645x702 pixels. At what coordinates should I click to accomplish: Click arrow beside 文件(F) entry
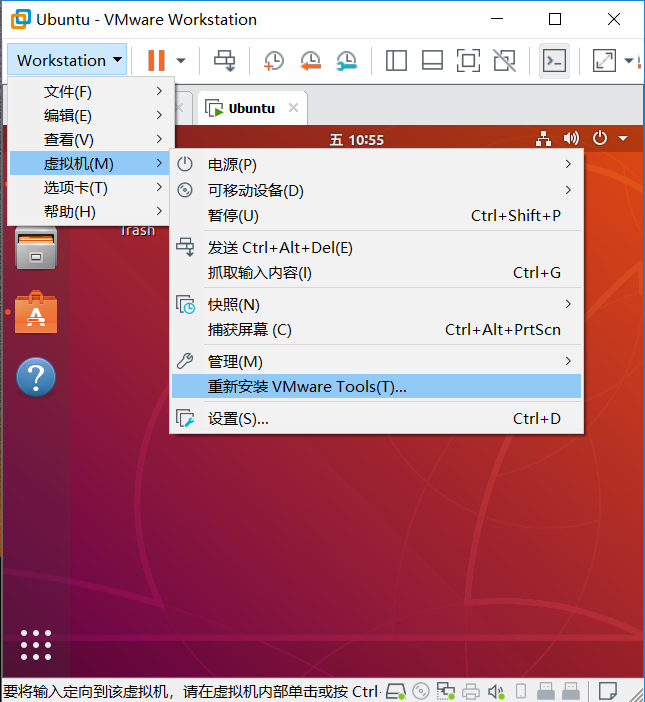point(159,91)
